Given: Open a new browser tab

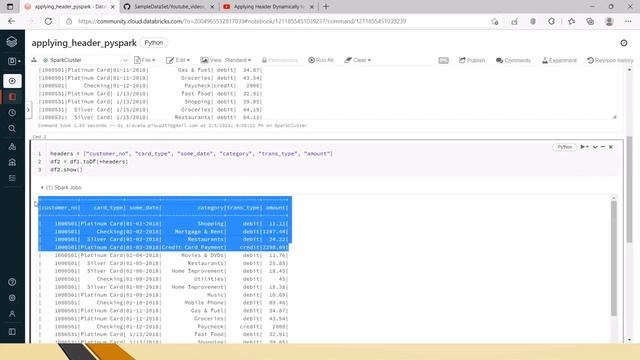Looking at the screenshot, I should (326, 7).
